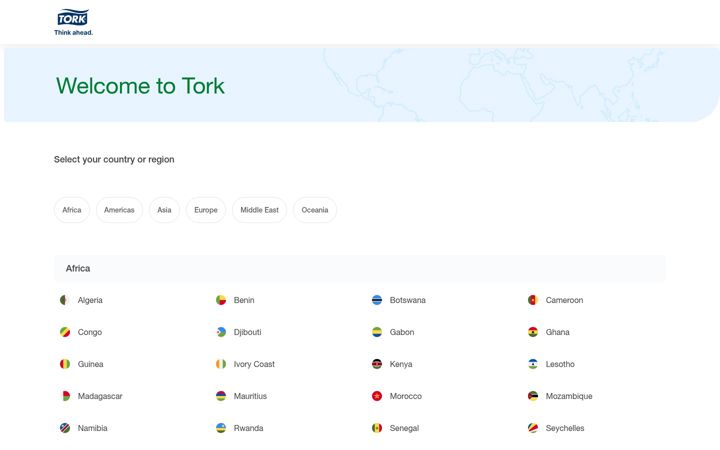Click 'Select your country or region' text
Viewport: 720px width, 450px height.
tap(114, 159)
